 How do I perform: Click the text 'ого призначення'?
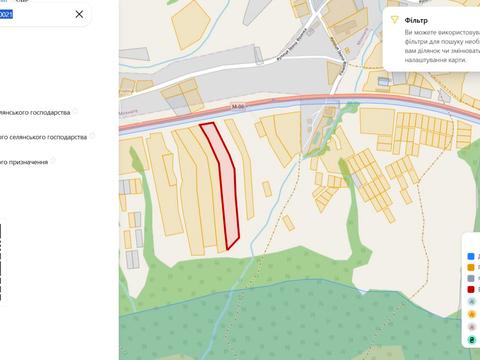pyautogui.click(x=24, y=162)
